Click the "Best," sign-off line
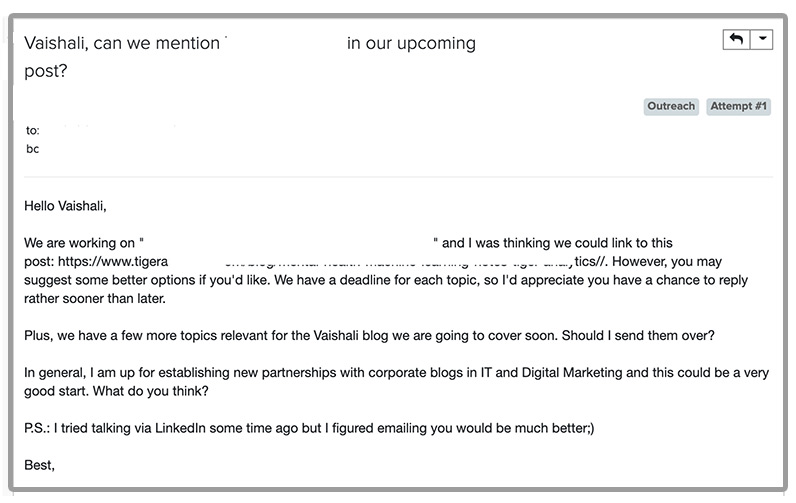This screenshot has height=503, width=796. point(40,465)
